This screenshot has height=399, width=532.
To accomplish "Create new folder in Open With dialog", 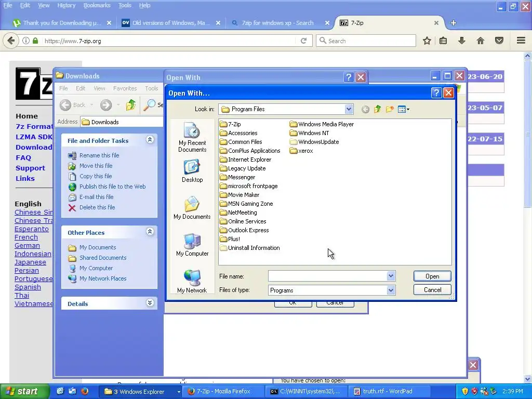I will [x=390, y=109].
